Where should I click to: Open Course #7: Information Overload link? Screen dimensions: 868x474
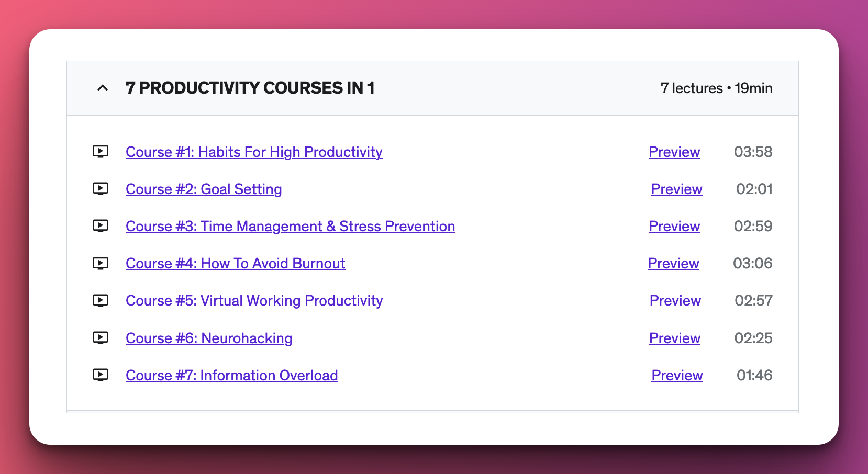tap(232, 376)
